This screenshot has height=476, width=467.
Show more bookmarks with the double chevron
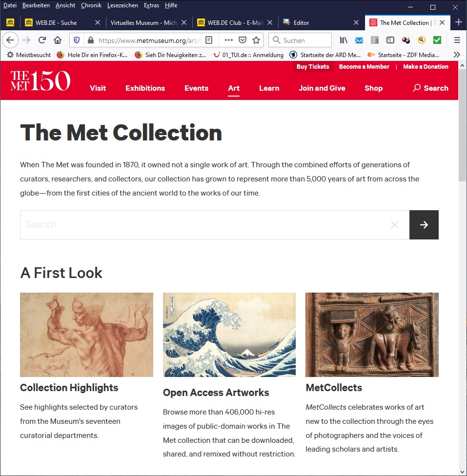(457, 55)
